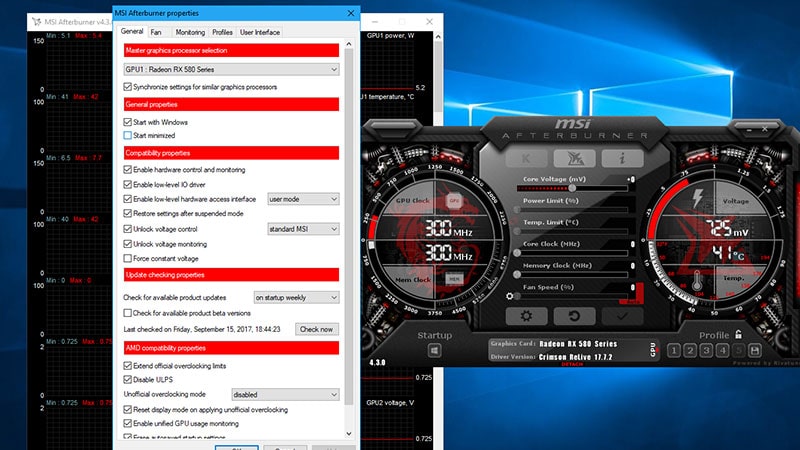Click the lightning bolt voltage gauge icon
This screenshot has height=450, width=800.
[x=696, y=199]
